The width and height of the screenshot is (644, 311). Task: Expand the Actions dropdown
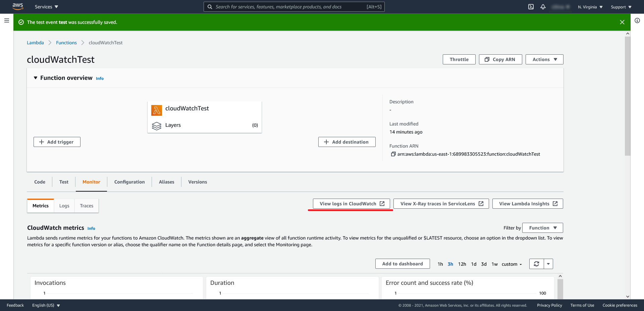(544, 59)
